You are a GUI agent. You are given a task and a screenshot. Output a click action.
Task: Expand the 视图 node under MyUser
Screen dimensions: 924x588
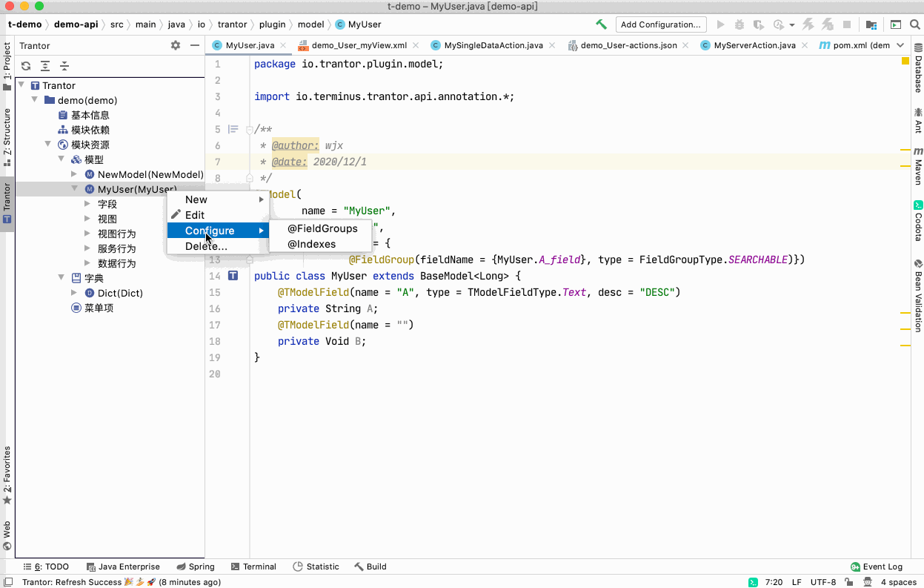pyautogui.click(x=87, y=219)
